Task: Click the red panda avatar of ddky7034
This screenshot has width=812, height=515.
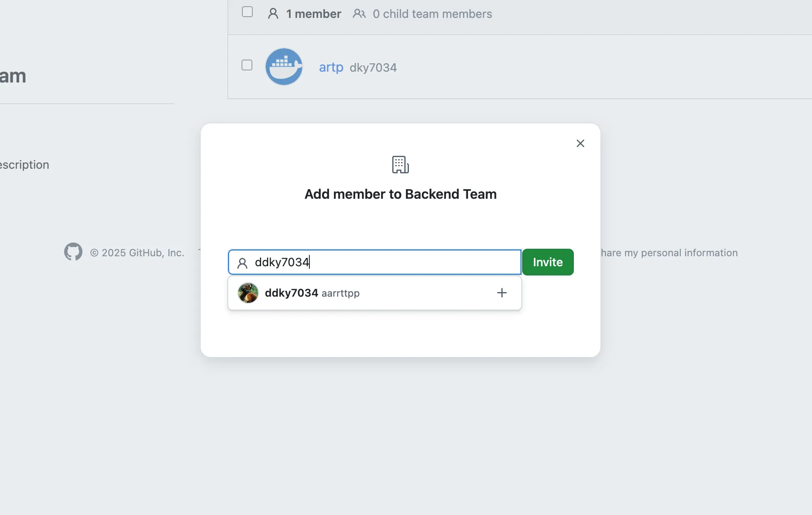Action: pyautogui.click(x=248, y=293)
